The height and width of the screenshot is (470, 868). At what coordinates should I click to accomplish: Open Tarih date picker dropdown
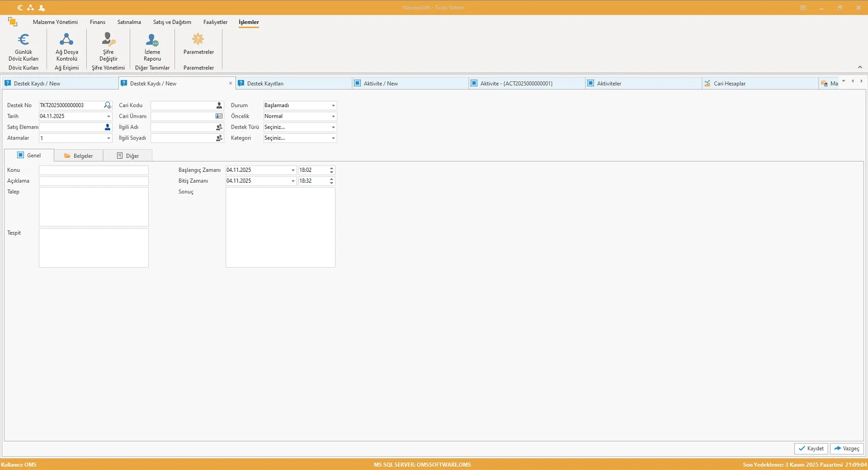point(108,116)
